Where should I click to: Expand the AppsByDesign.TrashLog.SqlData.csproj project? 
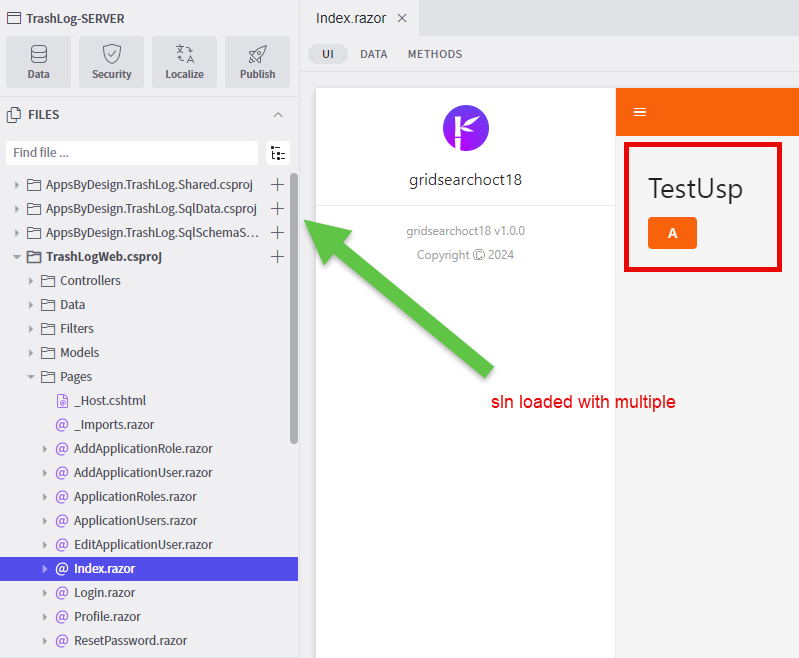click(17, 209)
